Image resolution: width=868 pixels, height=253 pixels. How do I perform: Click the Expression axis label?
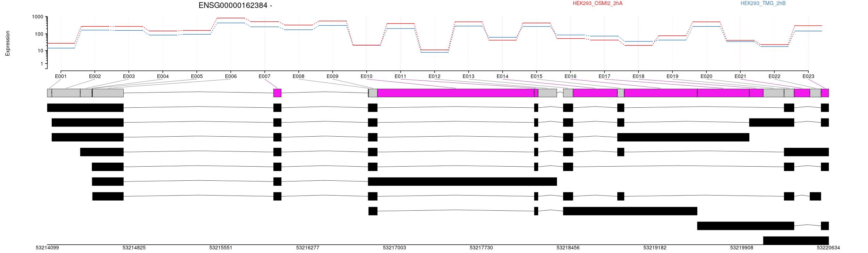[8, 43]
